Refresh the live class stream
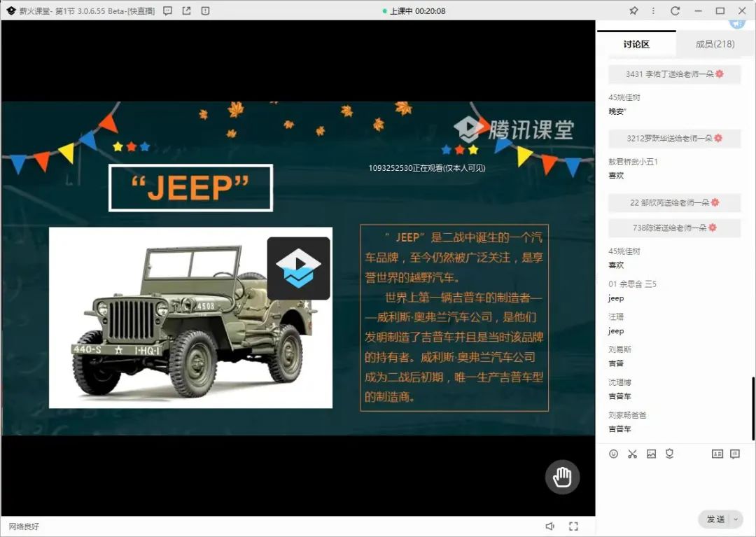 [x=675, y=11]
